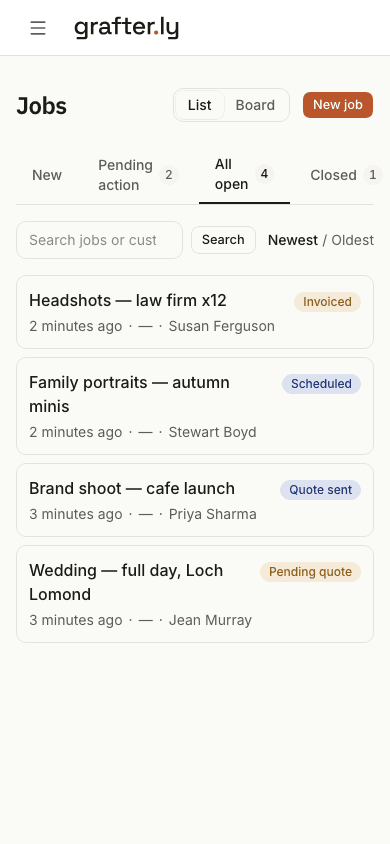The height and width of the screenshot is (844, 390).
Task: Click the Closed count badge 1
Action: coord(372,175)
